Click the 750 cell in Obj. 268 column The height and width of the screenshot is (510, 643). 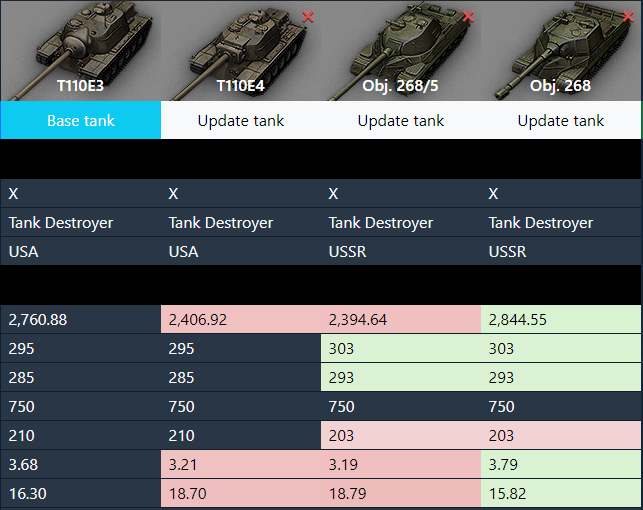pyautogui.click(x=561, y=407)
